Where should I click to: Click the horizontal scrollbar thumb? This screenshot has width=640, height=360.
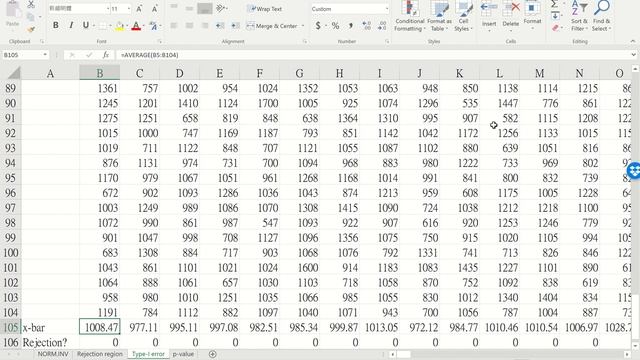403,354
